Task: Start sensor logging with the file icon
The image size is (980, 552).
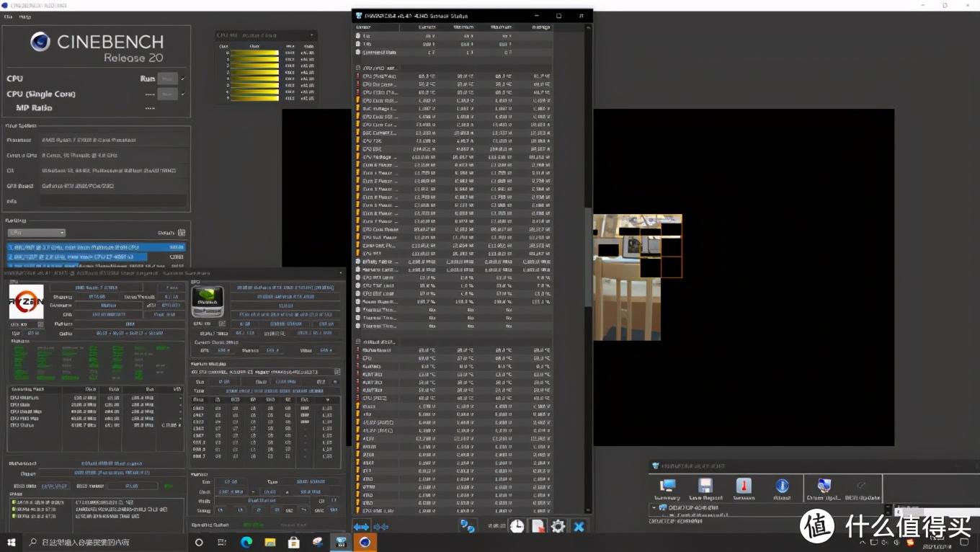Action: tap(538, 527)
